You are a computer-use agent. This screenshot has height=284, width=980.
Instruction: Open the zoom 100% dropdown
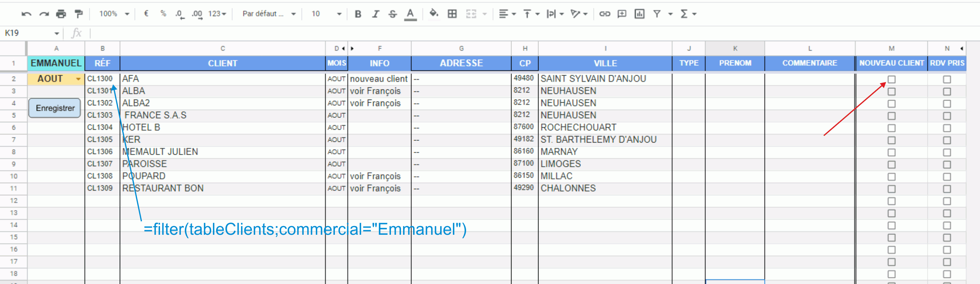tap(114, 14)
